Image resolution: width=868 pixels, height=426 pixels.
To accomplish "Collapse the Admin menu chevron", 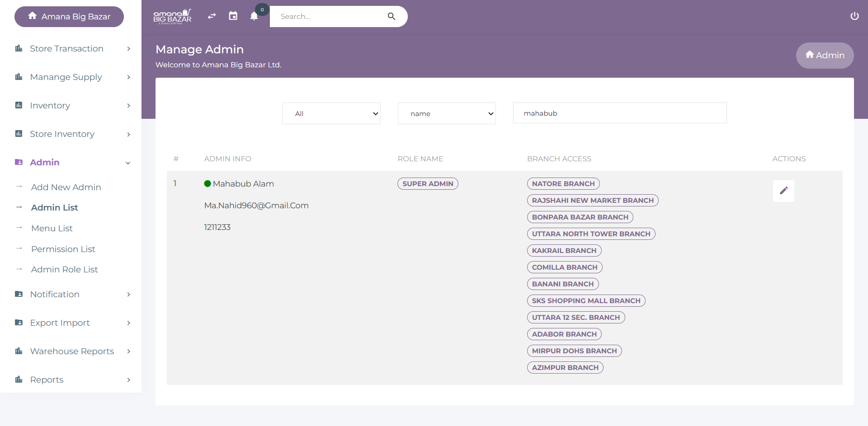I will coord(128,163).
